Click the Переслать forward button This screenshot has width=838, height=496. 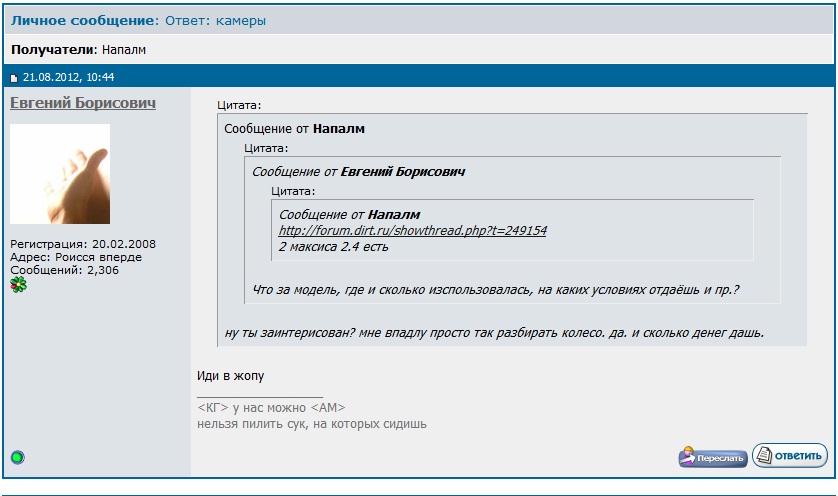coord(713,457)
